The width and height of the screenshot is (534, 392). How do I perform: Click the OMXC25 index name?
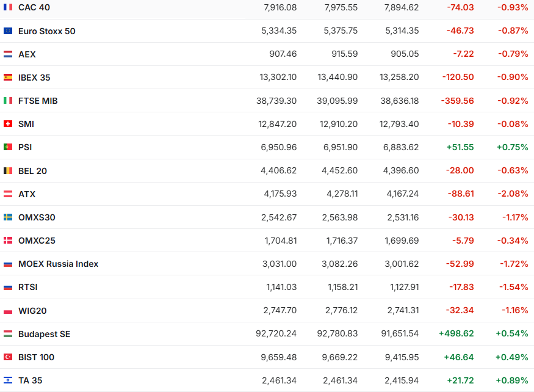point(37,241)
